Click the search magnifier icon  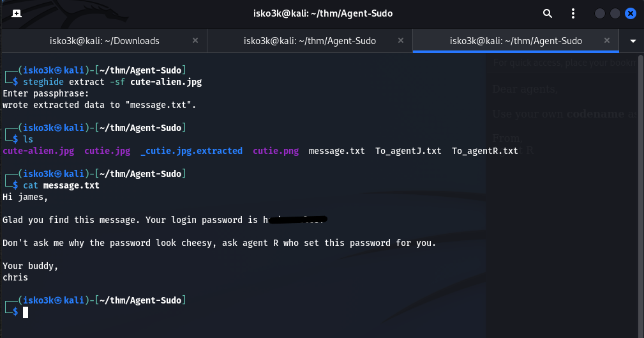(x=547, y=13)
